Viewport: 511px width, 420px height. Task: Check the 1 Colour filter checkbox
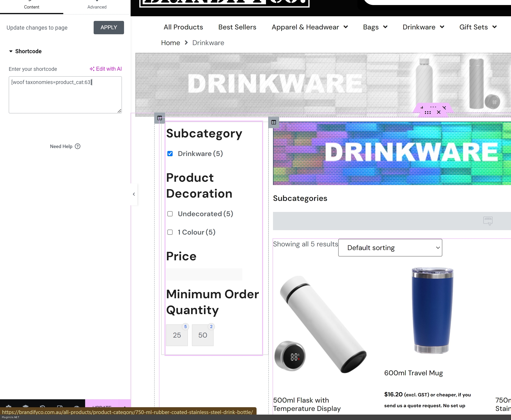(x=170, y=232)
